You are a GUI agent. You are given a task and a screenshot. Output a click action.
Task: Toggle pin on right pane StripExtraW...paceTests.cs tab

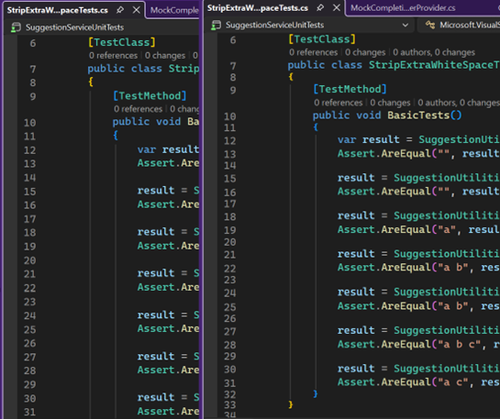tap(320, 8)
